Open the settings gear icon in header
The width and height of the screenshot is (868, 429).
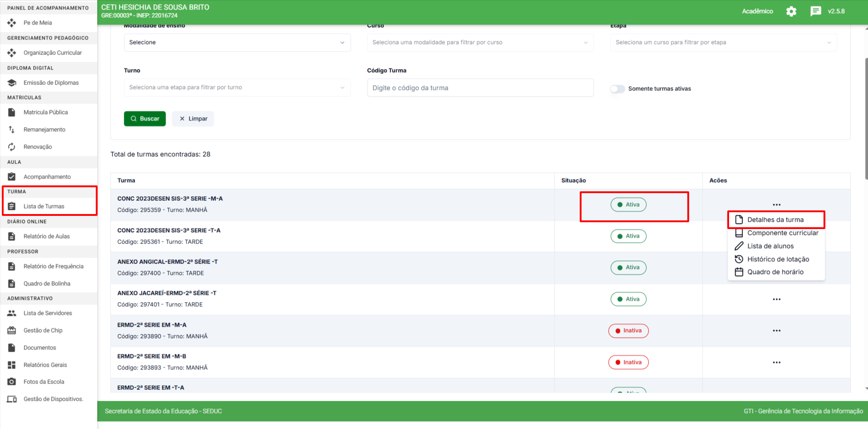point(791,11)
